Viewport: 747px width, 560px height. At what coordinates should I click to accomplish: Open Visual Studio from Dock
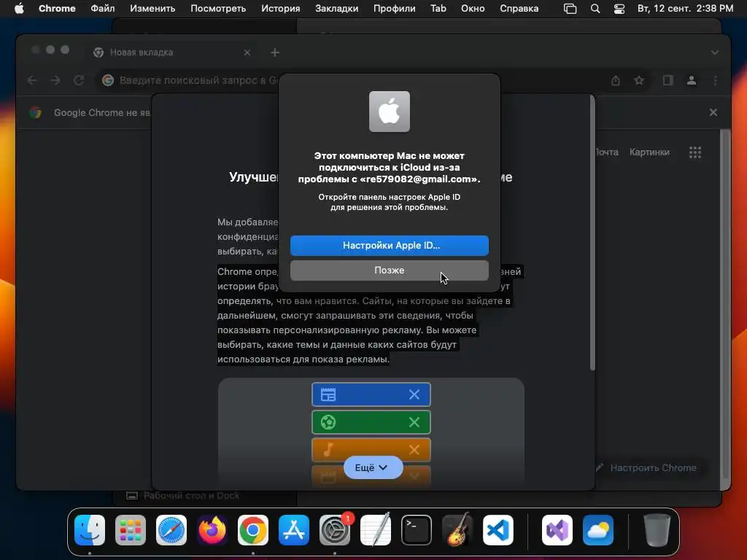pos(557,530)
